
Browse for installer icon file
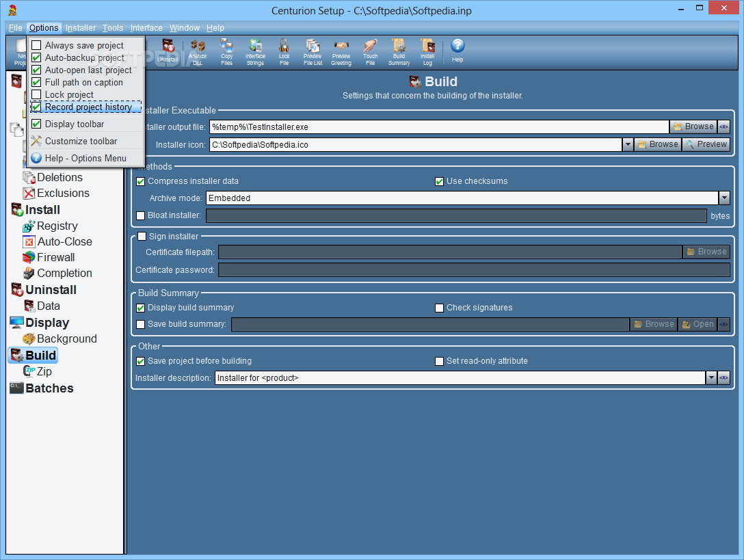point(658,144)
